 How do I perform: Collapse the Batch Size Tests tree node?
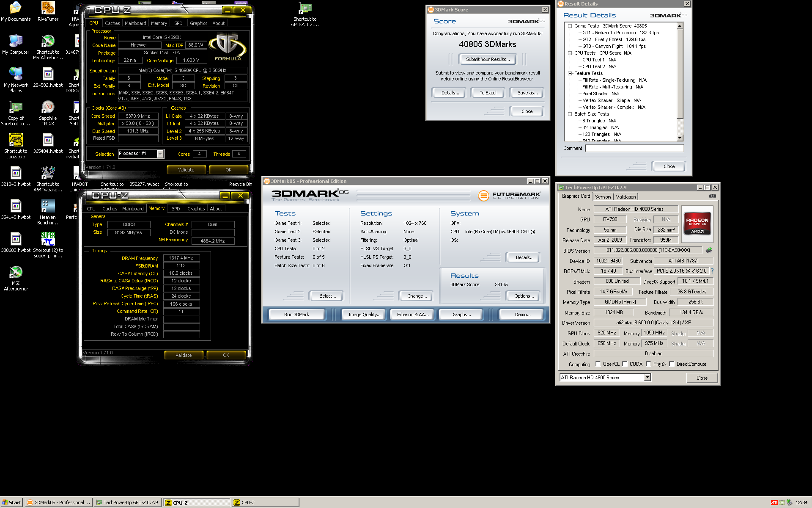570,114
